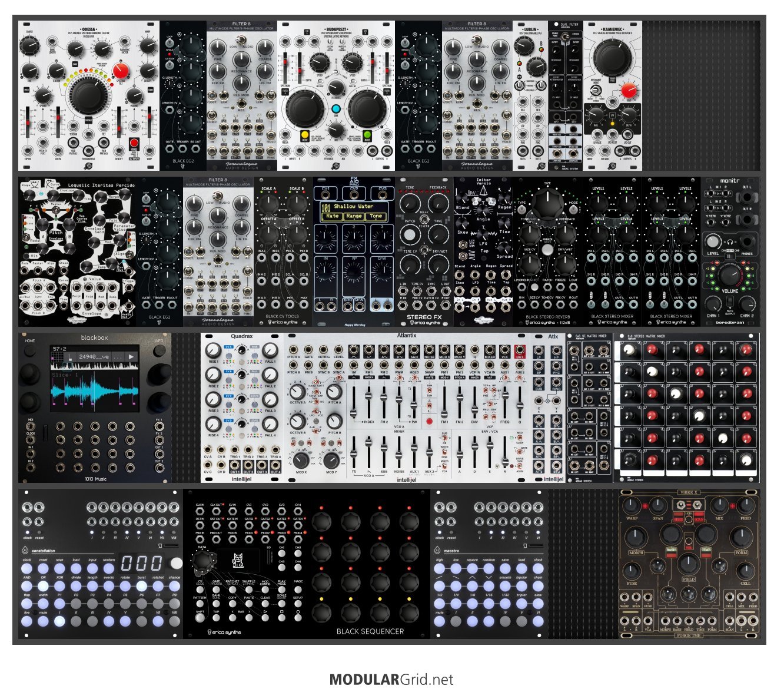Click the burst button on constellation
The height and width of the screenshot is (692, 784).
coord(142,586)
